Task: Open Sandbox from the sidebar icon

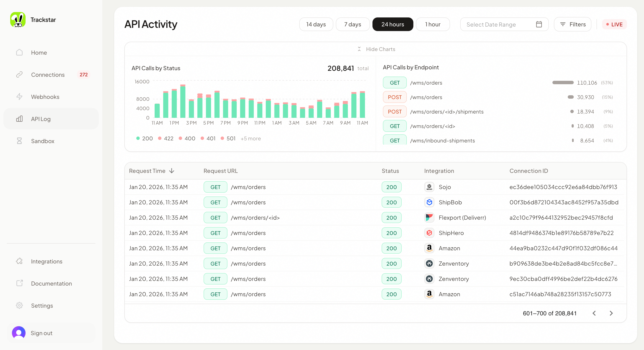Action: 20,141
